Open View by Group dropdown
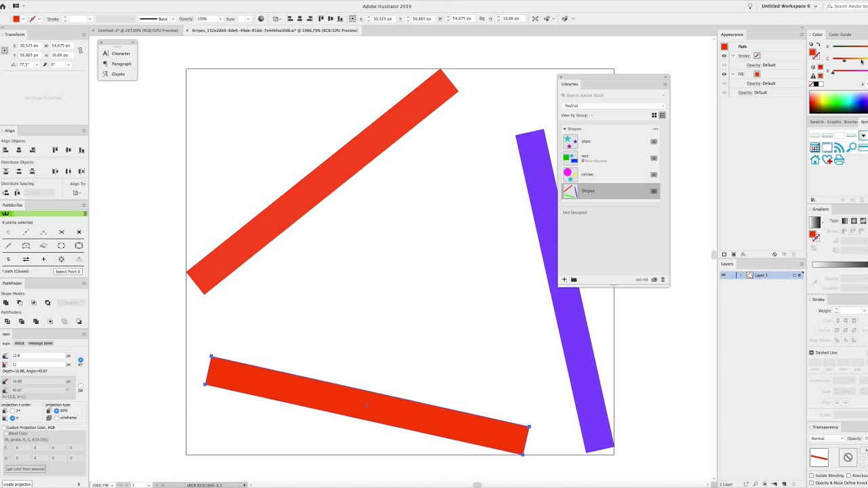The width and height of the screenshot is (868, 488). click(577, 115)
